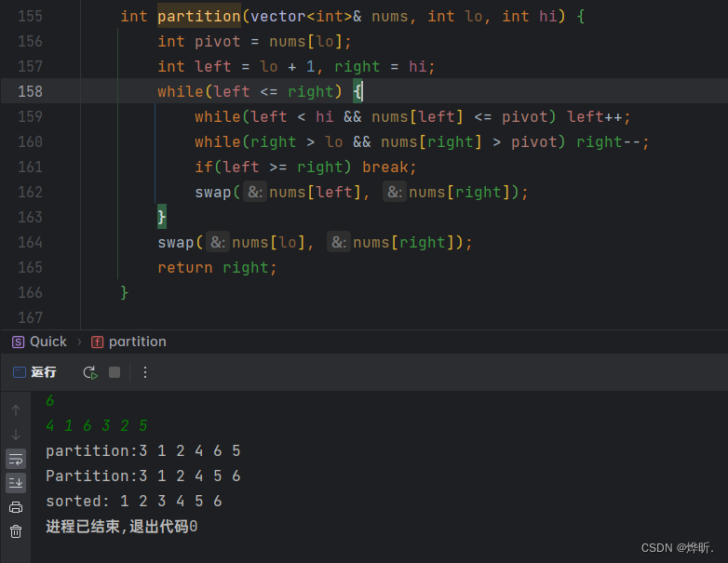This screenshot has width=728, height=563.
Task: Click the green input value '6' in console
Action: [x=50, y=400]
